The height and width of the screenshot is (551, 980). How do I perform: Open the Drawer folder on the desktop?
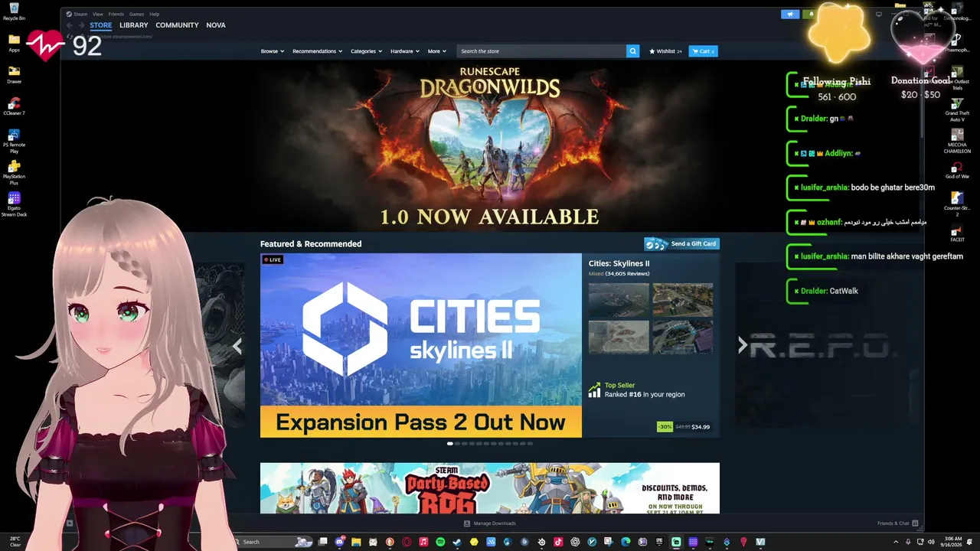pyautogui.click(x=14, y=74)
